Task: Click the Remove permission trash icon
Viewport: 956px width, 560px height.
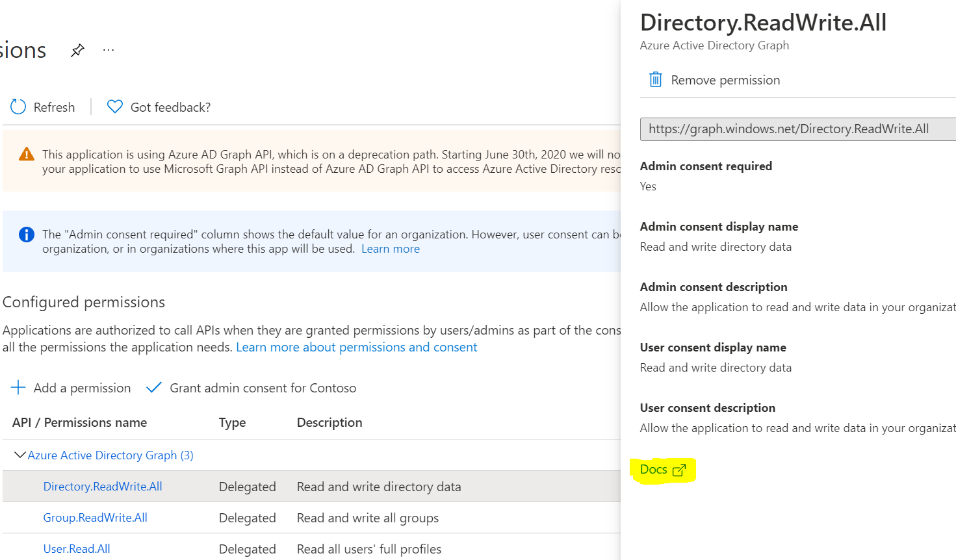Action: [656, 79]
